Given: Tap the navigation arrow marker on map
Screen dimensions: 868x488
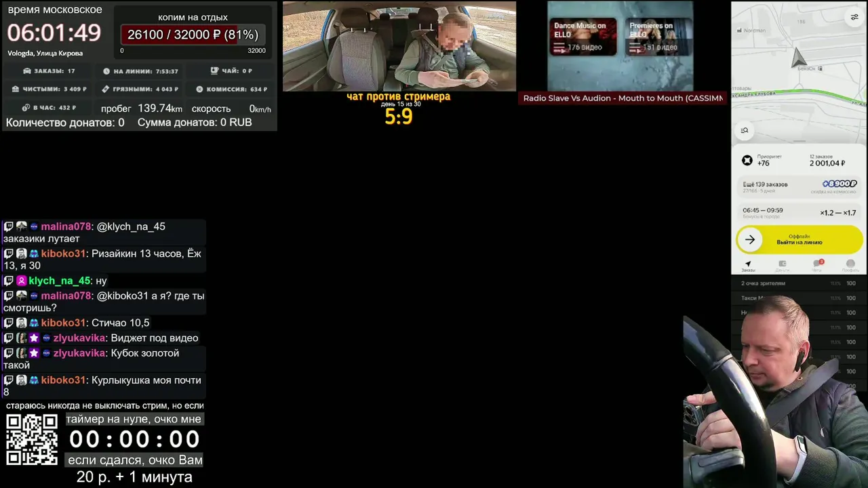Looking at the screenshot, I should (x=799, y=59).
